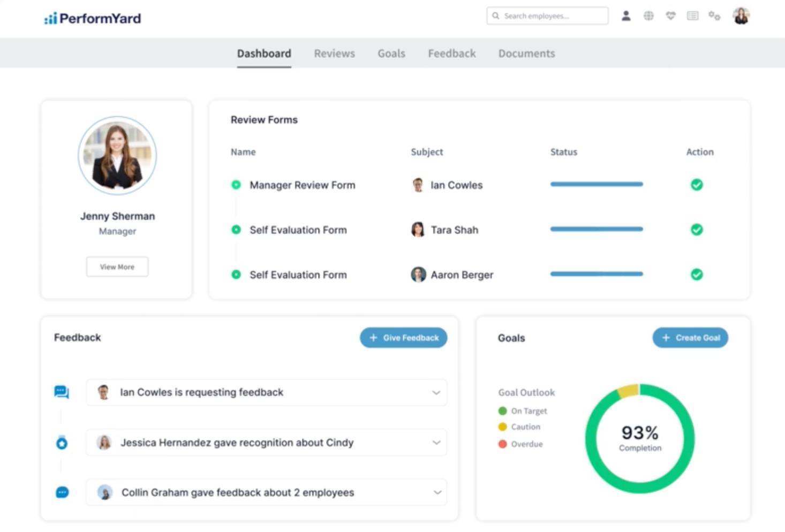The image size is (785, 532).
Task: Click the globe icon in the header
Action: click(648, 16)
